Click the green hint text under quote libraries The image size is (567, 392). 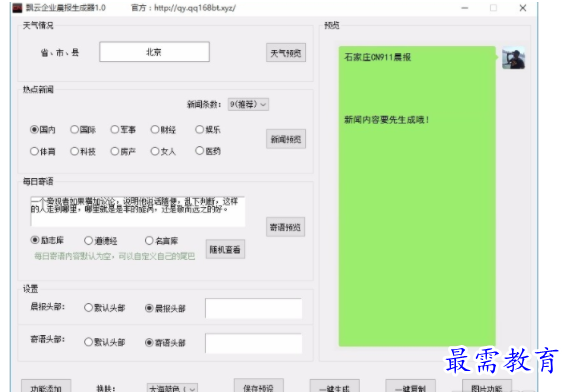(115, 256)
